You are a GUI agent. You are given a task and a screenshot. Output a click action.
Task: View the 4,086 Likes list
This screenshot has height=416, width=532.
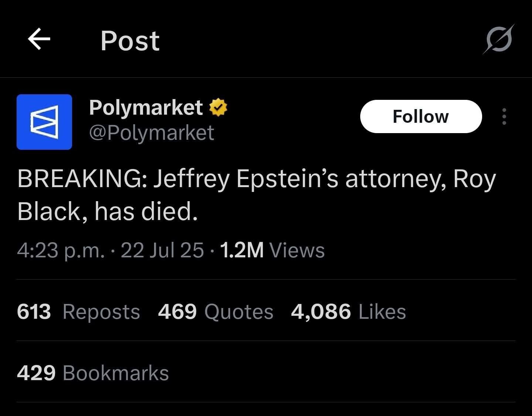point(348,311)
